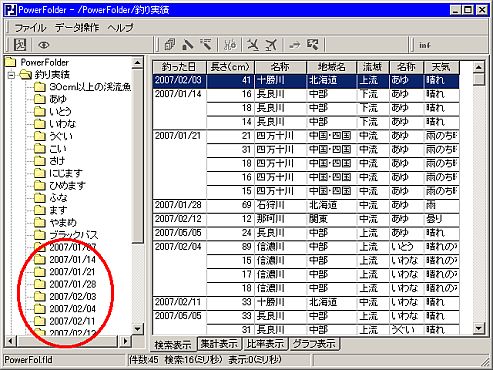Select the ふな folder in tree
Screen dimensions: 493x370
click(58, 198)
